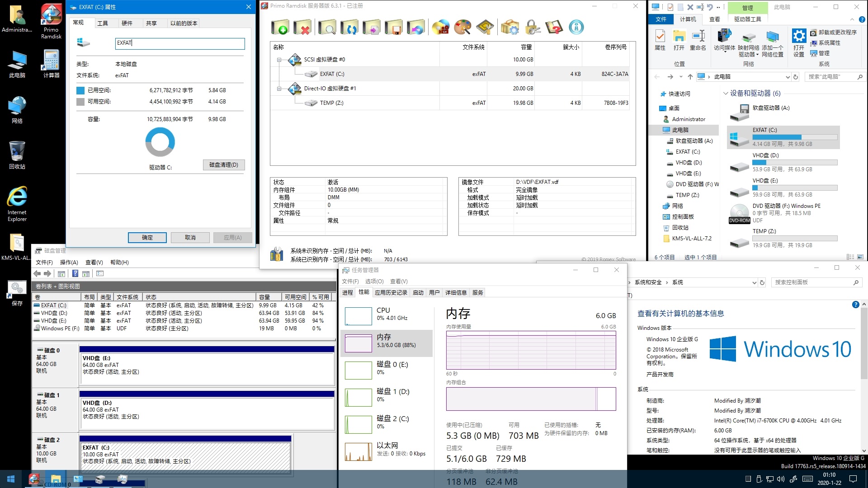Select 详细信息 tab in Task Manager

pyautogui.click(x=456, y=293)
